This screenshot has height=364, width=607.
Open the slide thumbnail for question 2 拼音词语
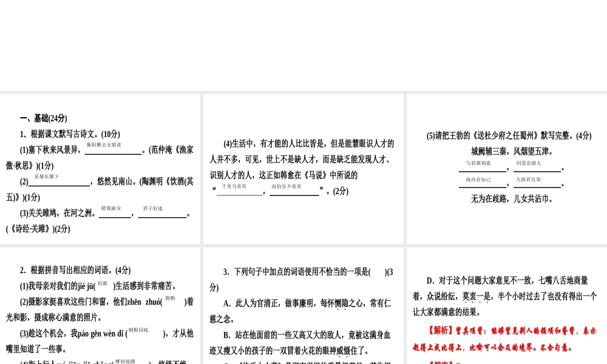click(x=100, y=306)
